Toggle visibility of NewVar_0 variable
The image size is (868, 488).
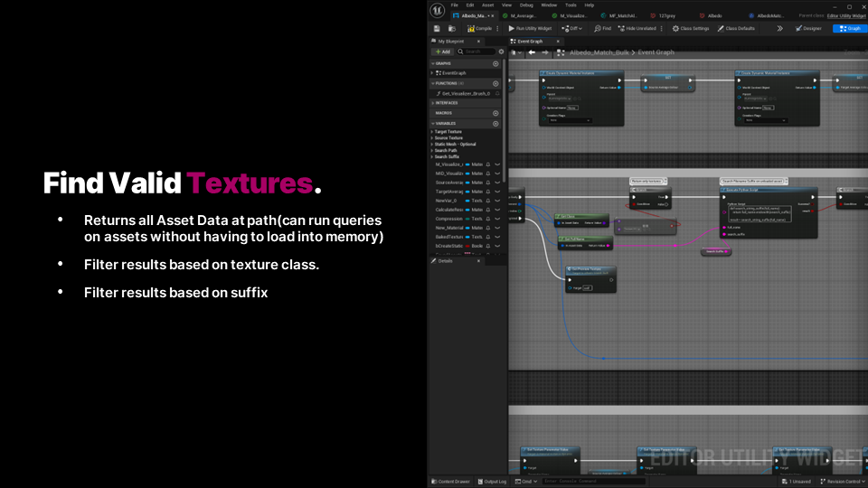coord(497,201)
